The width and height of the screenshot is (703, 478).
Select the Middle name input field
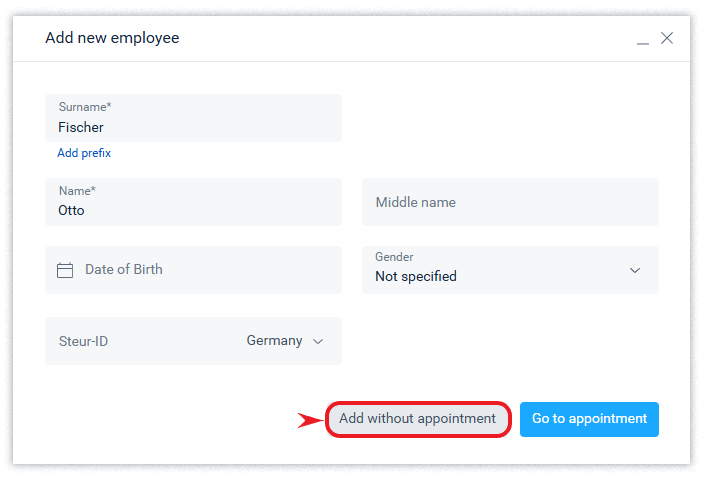tap(510, 202)
